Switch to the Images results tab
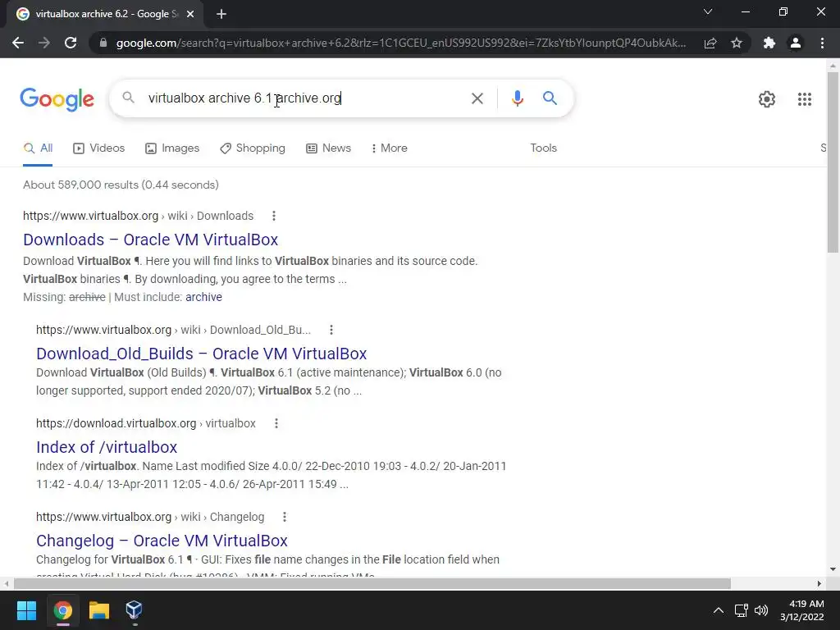Viewport: 840px width, 630px height. [x=172, y=148]
